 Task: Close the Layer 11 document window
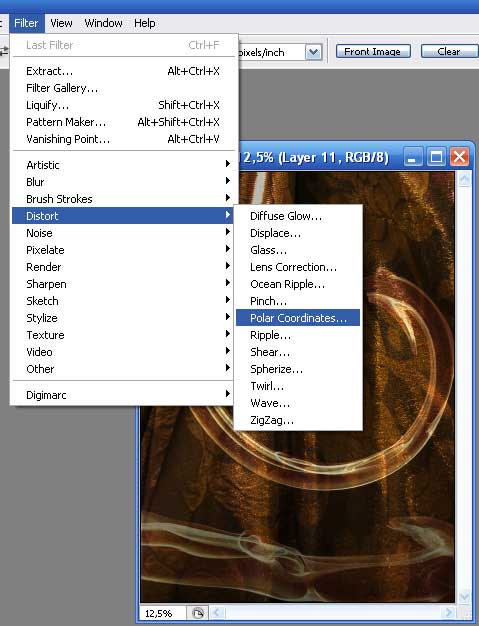click(x=459, y=157)
